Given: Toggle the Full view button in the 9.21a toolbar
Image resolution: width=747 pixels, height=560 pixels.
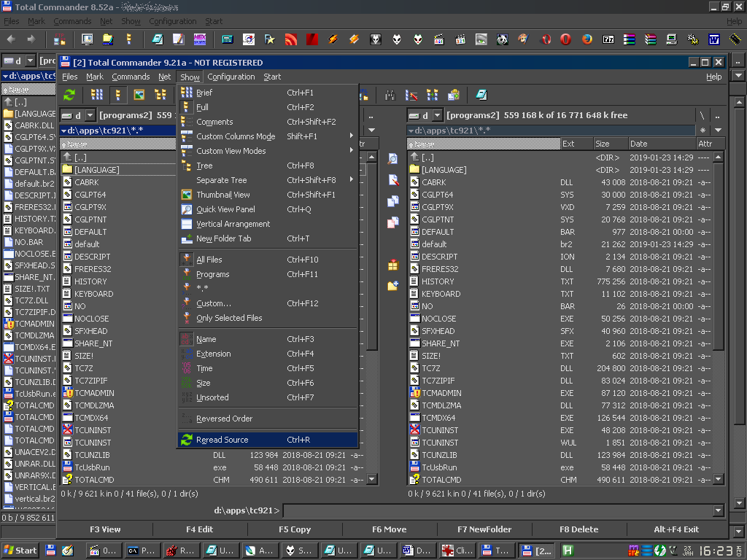Looking at the screenshot, I should 118,95.
